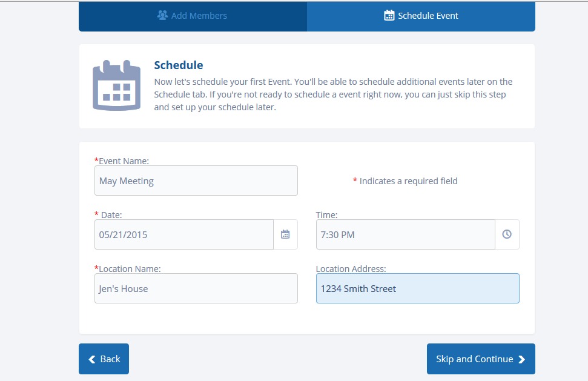Select the Schedule Event tab

click(x=421, y=16)
